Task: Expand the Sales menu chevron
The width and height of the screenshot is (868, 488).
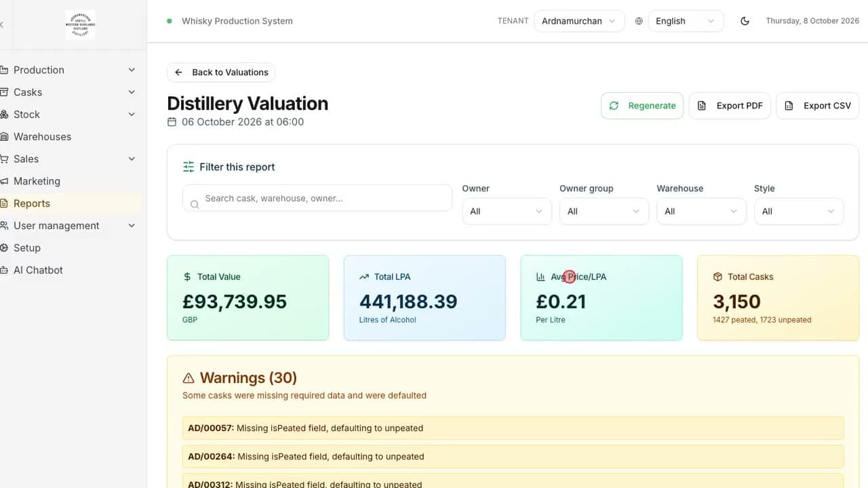Action: tap(132, 159)
